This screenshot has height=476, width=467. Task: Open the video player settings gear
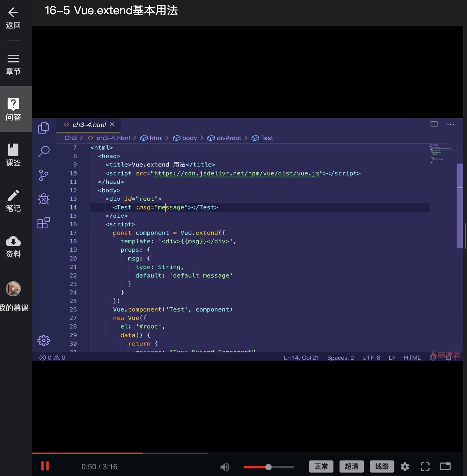pos(405,466)
